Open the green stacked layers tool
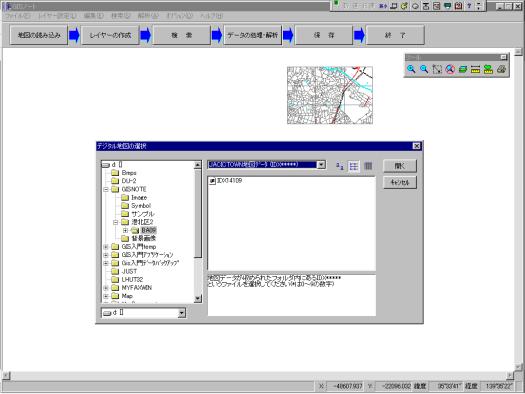Image resolution: width=525 pixels, height=394 pixels. (463, 69)
